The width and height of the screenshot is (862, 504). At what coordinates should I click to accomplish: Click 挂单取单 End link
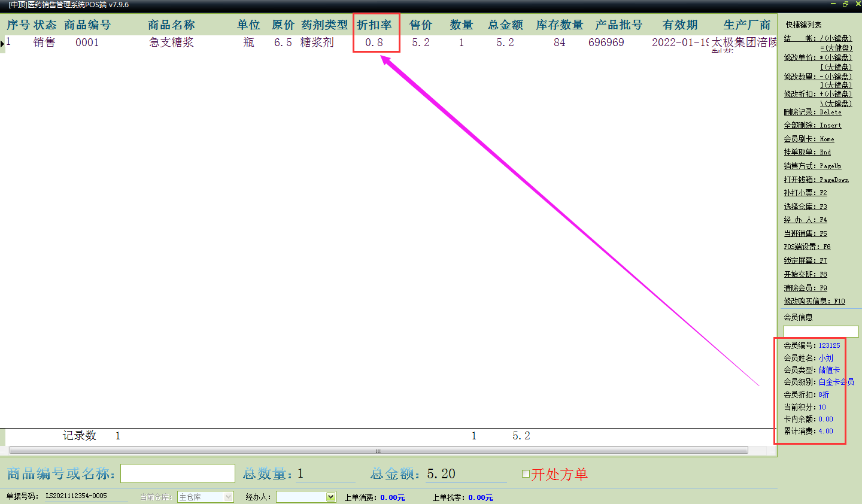coord(807,152)
